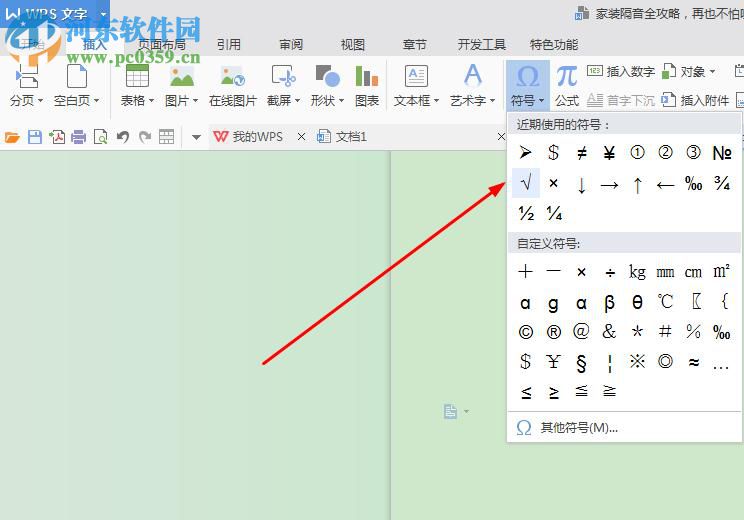This screenshot has height=520, width=744.
Task: Select the ≈ approximately symbol
Action: 694,362
